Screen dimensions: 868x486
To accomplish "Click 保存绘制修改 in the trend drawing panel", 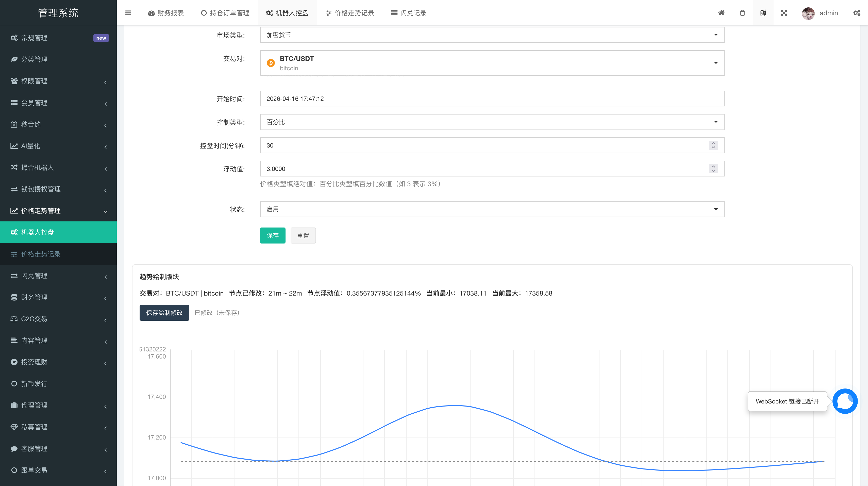I will tap(164, 313).
